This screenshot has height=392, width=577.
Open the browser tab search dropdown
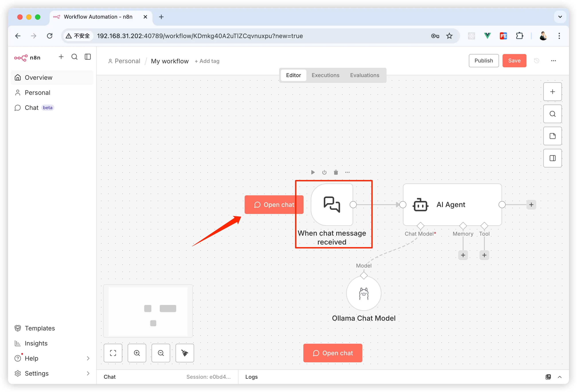pos(560,17)
